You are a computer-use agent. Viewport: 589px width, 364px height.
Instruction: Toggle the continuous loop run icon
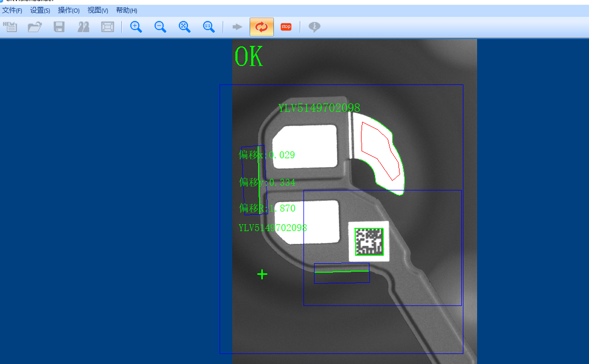click(x=262, y=27)
